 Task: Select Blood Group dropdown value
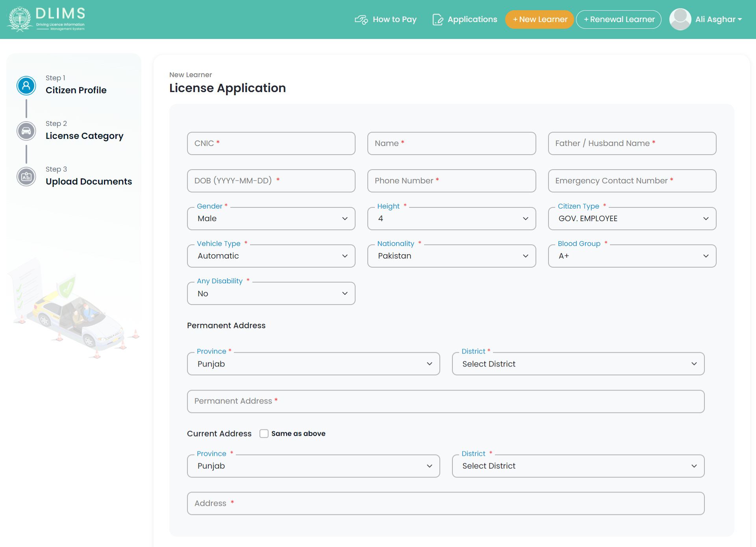tap(632, 256)
